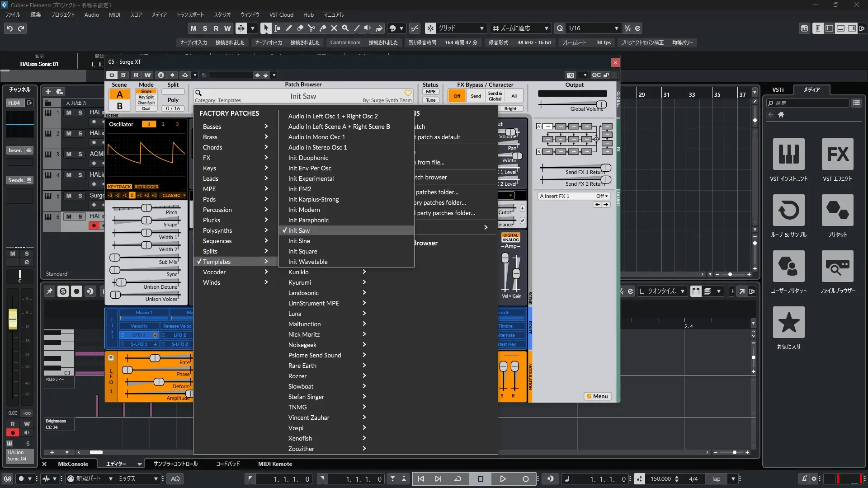Choose Init Sine template patch

[x=299, y=241]
